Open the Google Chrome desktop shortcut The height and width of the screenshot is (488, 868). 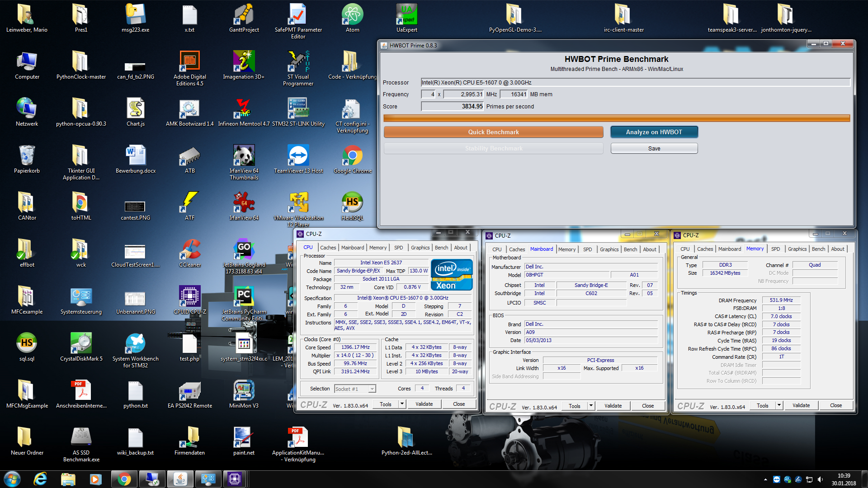point(352,159)
